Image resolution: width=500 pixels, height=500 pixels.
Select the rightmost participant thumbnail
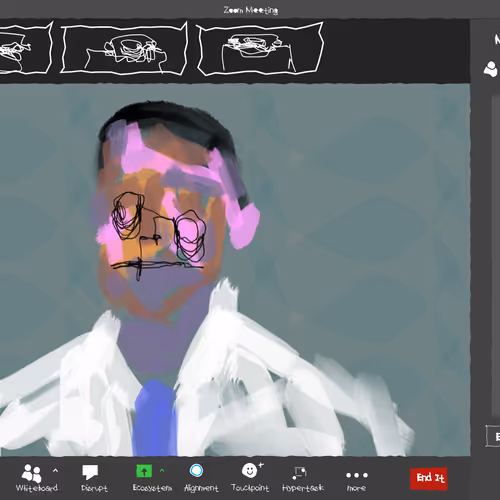(x=260, y=49)
